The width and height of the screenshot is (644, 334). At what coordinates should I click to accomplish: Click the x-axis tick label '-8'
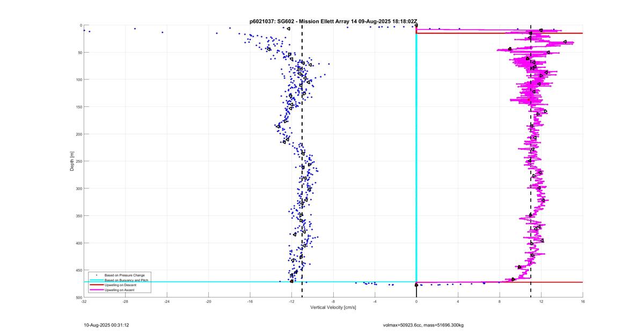point(333,301)
